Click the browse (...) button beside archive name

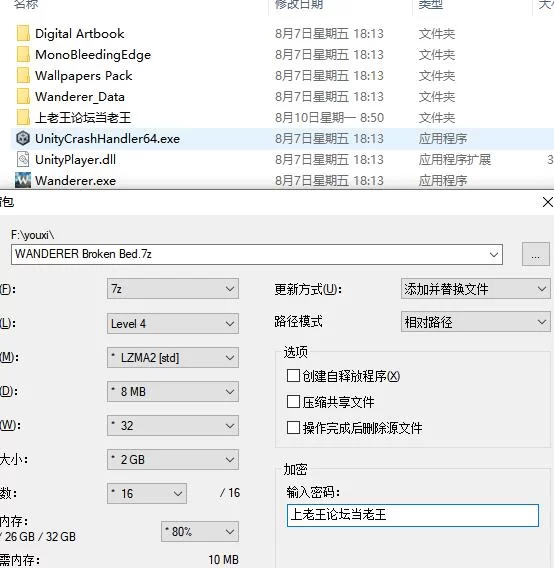click(x=536, y=254)
